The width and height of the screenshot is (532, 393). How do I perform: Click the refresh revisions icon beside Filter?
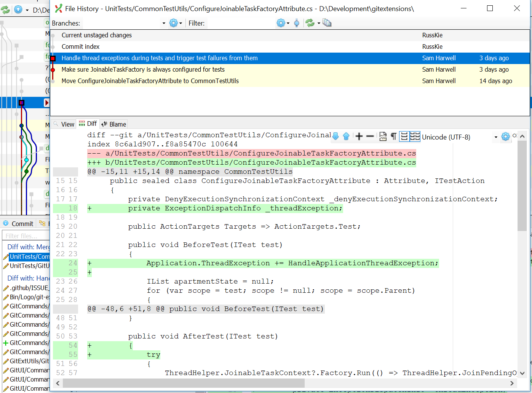[309, 23]
